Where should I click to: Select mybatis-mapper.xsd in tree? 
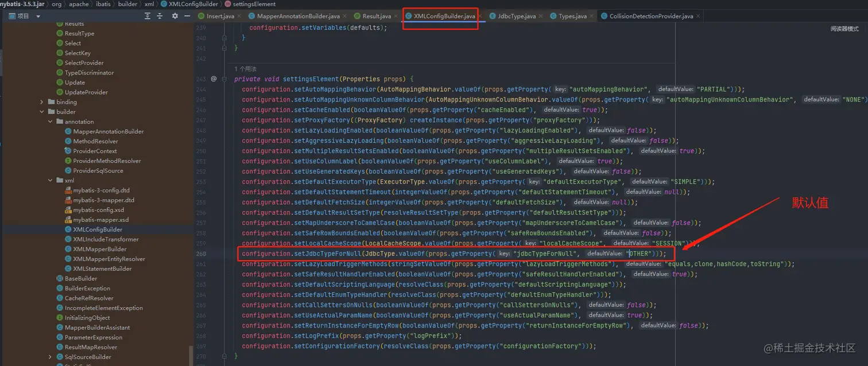click(x=101, y=220)
